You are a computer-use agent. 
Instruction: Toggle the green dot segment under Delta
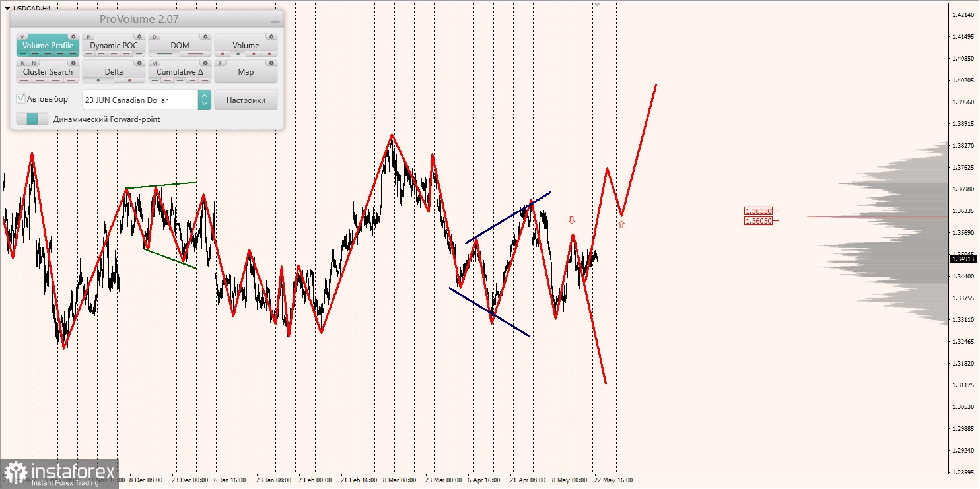[98, 80]
